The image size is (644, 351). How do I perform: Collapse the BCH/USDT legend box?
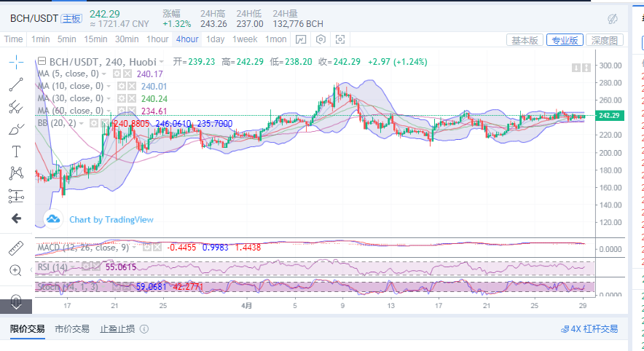(42, 62)
